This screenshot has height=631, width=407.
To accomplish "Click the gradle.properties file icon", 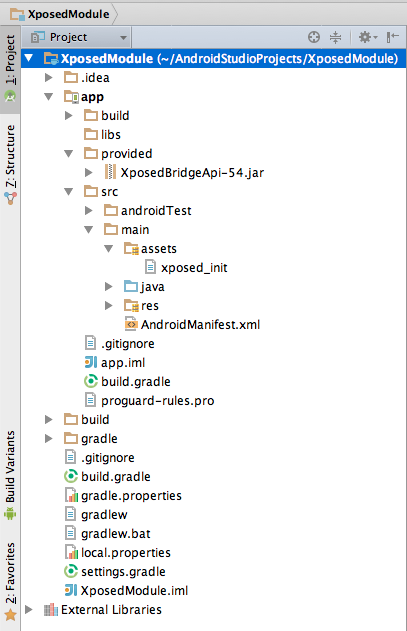I will pyautogui.click(x=71, y=495).
